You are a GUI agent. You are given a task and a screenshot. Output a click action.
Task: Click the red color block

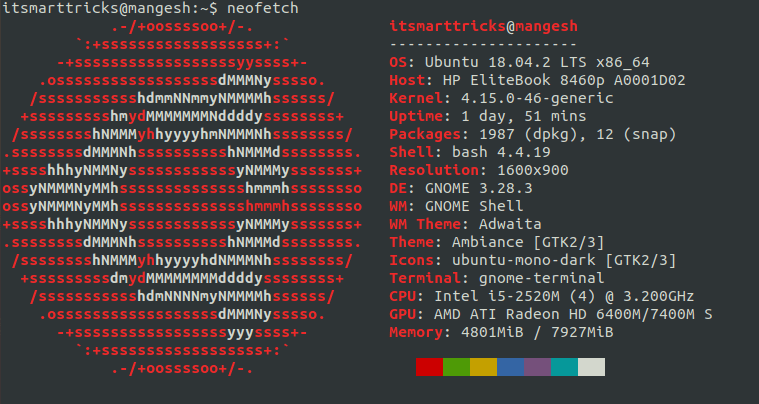click(x=429, y=367)
